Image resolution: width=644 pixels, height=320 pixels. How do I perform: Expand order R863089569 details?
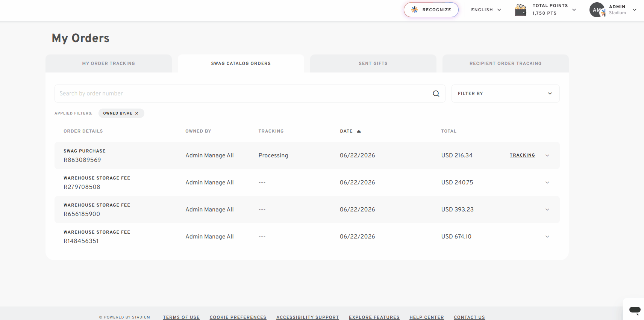point(547,155)
